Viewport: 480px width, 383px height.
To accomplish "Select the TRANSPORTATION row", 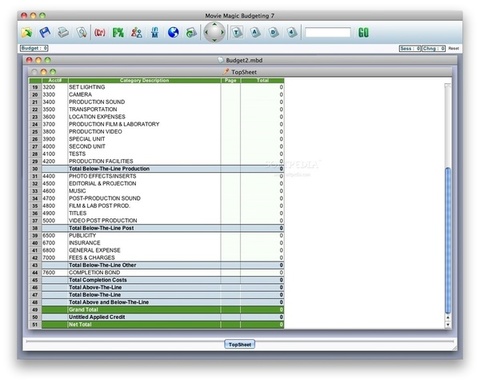I will (x=156, y=109).
